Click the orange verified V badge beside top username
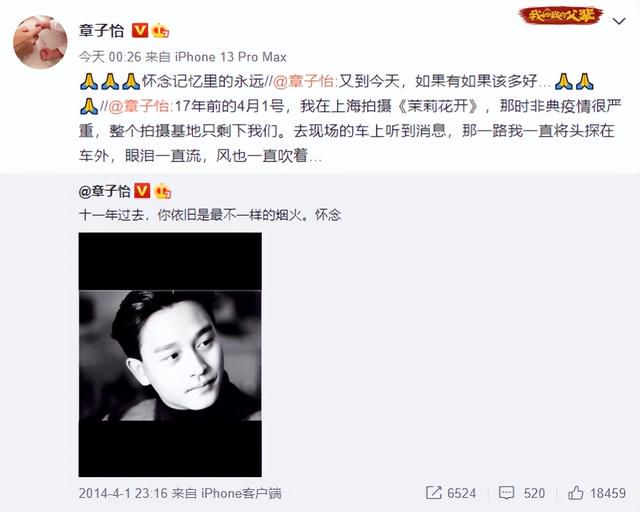The height and width of the screenshot is (512, 640). point(140,31)
